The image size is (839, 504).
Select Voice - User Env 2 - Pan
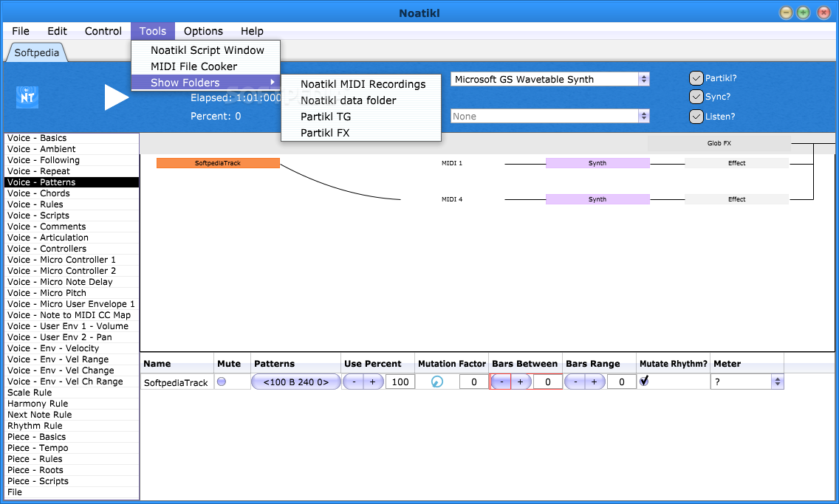point(72,337)
